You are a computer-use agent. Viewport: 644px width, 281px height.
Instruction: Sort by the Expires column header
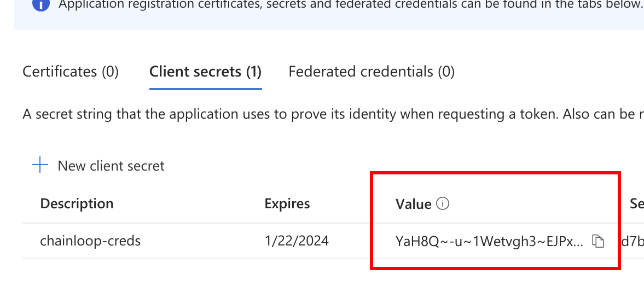(287, 203)
